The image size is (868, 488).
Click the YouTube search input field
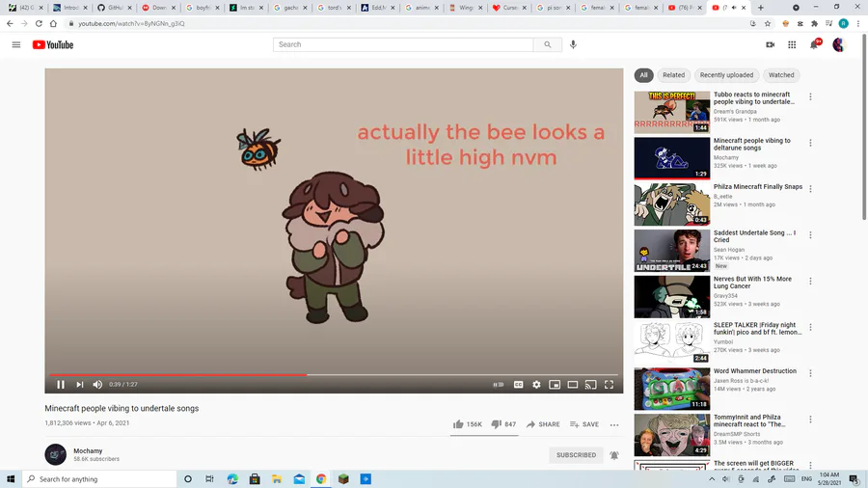point(403,44)
